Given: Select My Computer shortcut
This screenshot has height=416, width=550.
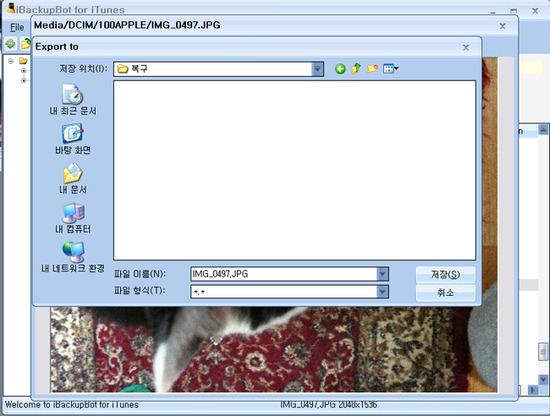Looking at the screenshot, I should [73, 218].
